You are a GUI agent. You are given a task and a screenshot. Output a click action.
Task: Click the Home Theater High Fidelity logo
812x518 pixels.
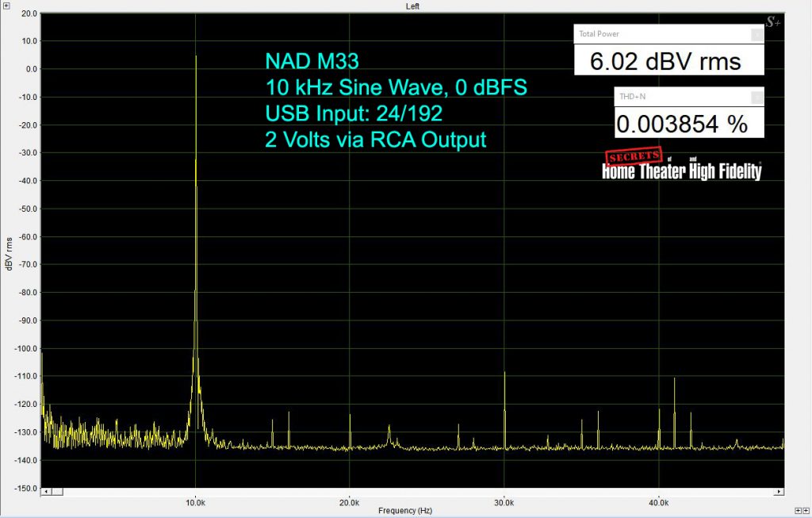pyautogui.click(x=681, y=170)
